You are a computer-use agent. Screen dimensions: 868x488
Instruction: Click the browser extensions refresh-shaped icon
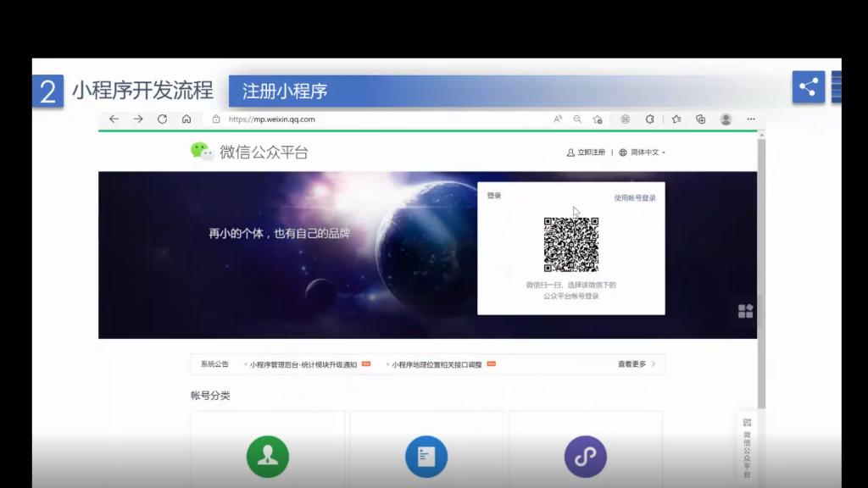[650, 119]
